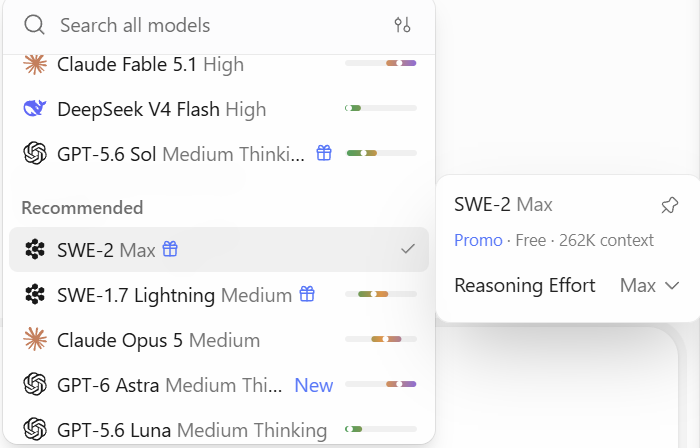This screenshot has width=700, height=448.
Task: Click the New badge on GPT-6 Astra
Action: [314, 385]
